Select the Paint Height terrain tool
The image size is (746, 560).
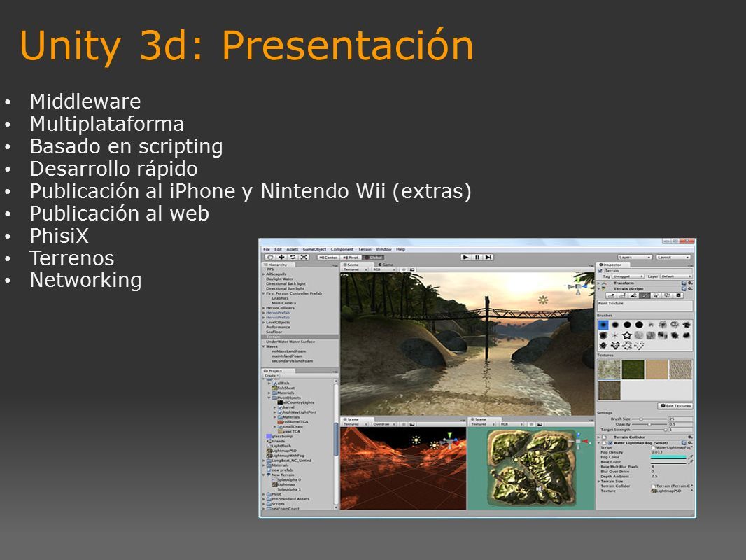(622, 295)
